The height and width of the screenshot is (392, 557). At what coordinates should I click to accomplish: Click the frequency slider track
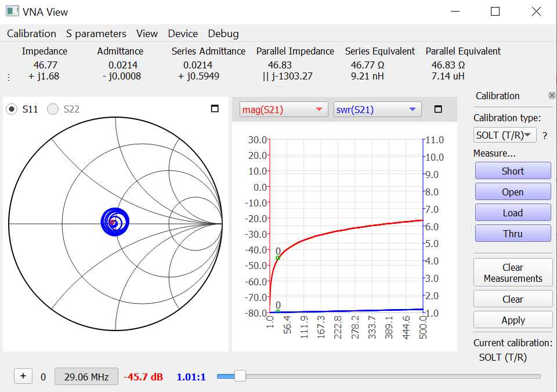[x=379, y=376]
